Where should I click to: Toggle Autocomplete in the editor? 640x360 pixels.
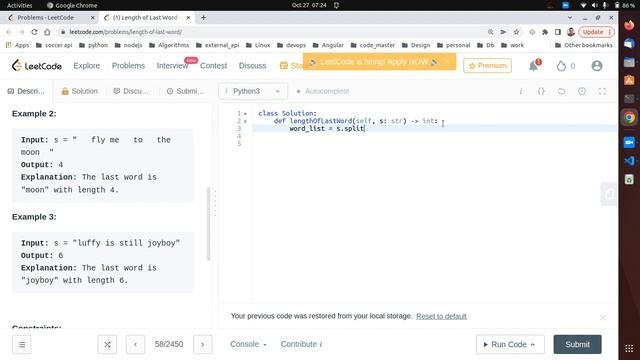point(322,91)
